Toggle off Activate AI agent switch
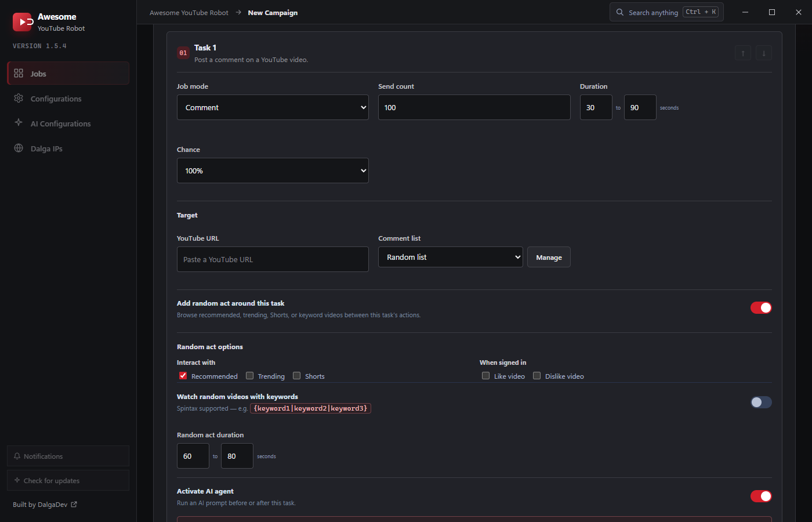812x522 pixels. point(761,496)
